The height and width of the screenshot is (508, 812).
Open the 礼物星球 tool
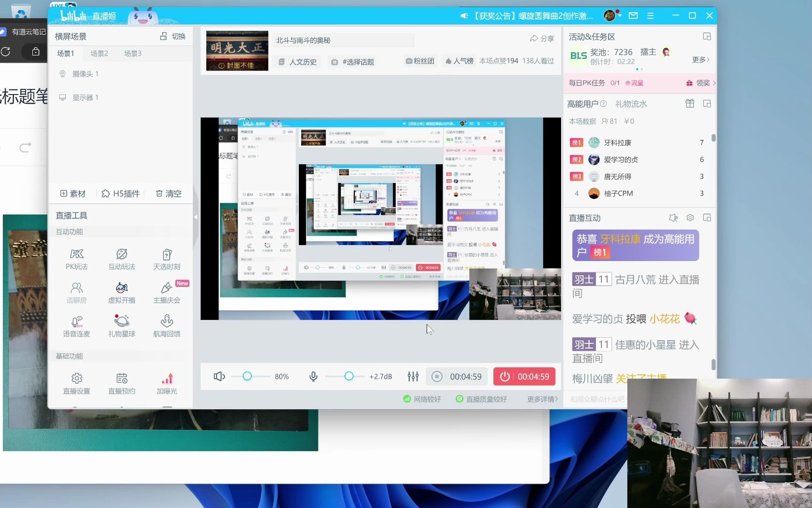[122, 326]
